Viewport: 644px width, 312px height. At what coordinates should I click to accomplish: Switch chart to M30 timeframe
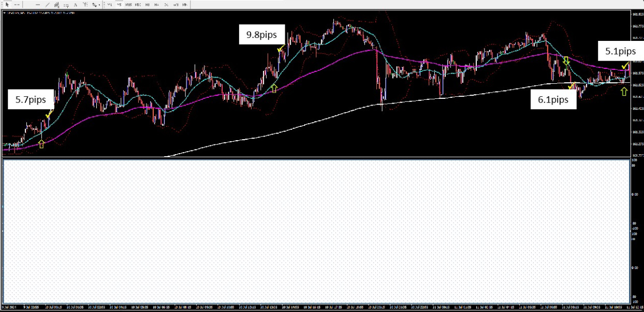(138, 5)
